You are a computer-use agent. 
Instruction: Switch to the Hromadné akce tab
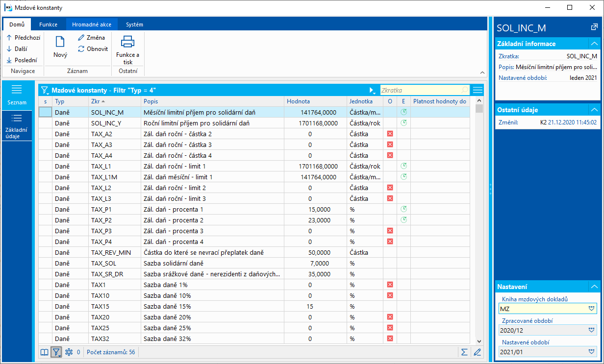[92, 24]
